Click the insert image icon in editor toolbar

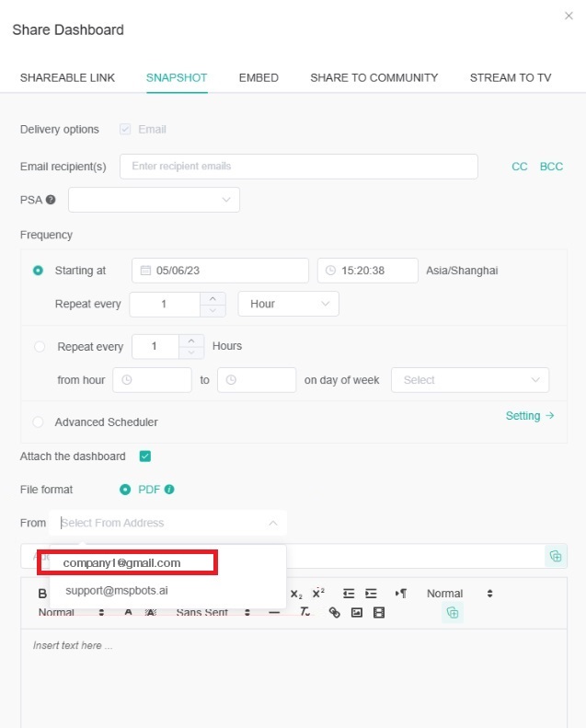pos(357,613)
